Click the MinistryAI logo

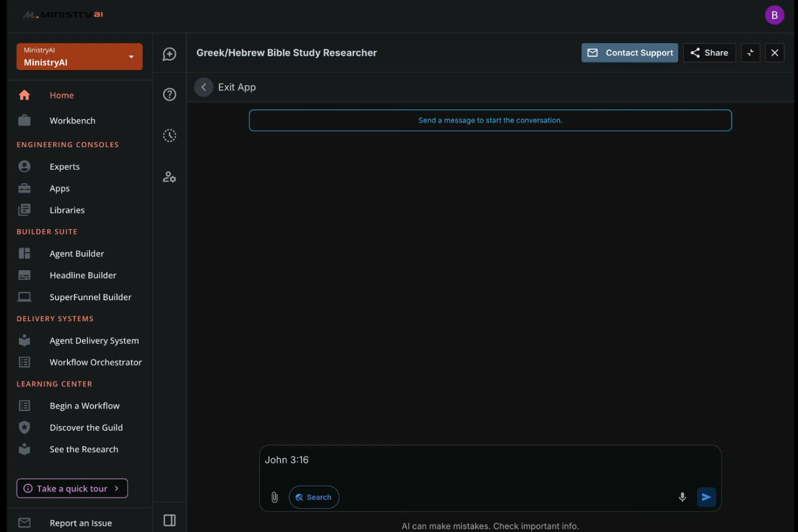(63, 15)
